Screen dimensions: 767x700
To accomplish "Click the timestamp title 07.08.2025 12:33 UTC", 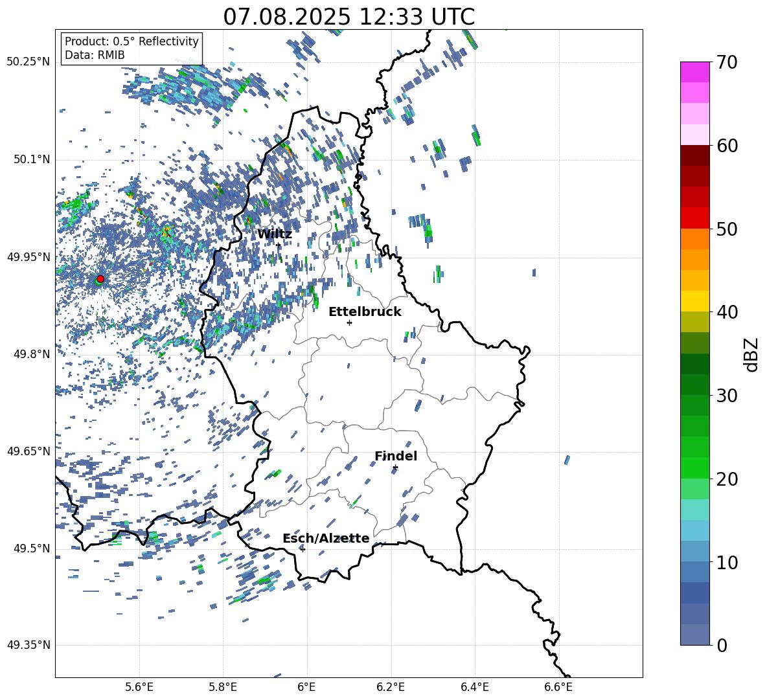I will (349, 17).
